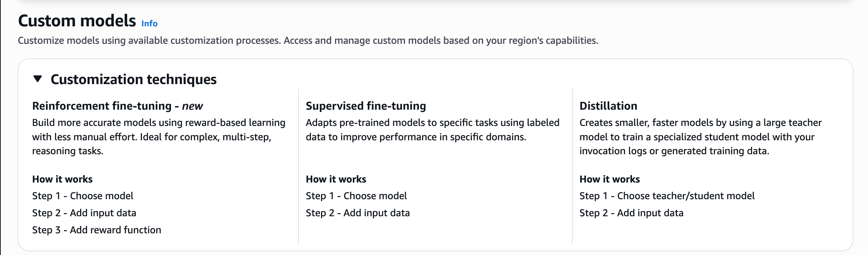This screenshot has width=868, height=255.
Task: Select the Reinforcement fine-tuning heading
Action: coord(117,106)
